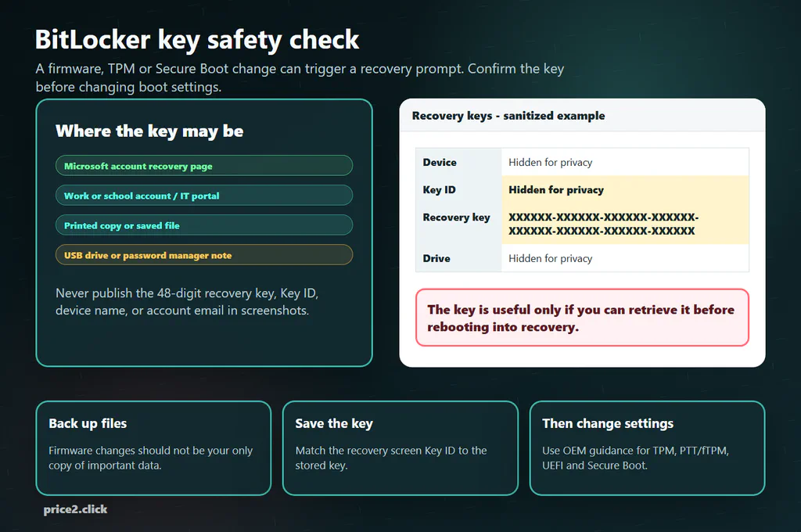This screenshot has height=532, width=801.
Task: Click the Where the key may be heading
Action: pos(149,131)
